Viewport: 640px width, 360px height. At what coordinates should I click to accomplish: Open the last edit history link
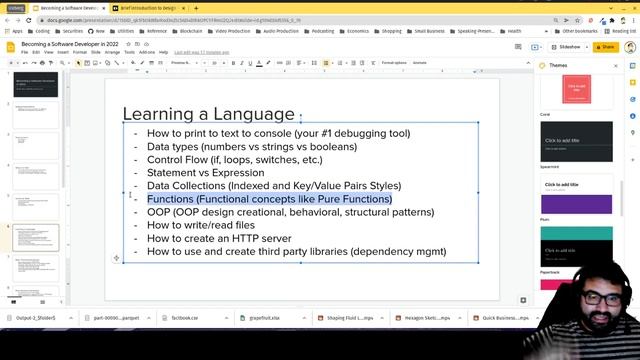coord(202,52)
